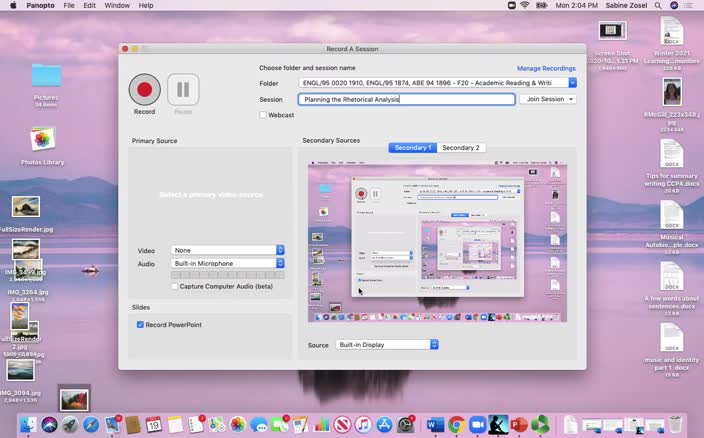Click the Manage Recordings link
The width and height of the screenshot is (704, 438).
click(546, 68)
